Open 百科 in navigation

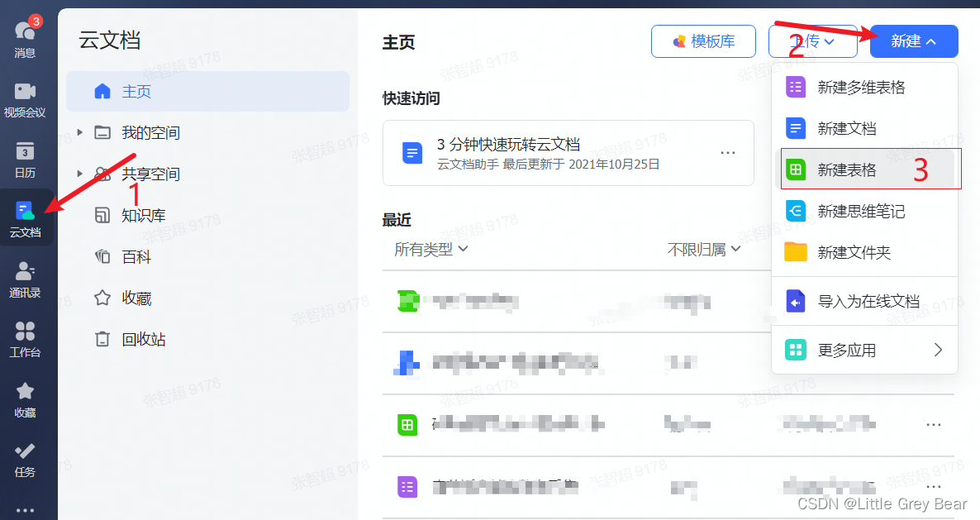coord(136,257)
